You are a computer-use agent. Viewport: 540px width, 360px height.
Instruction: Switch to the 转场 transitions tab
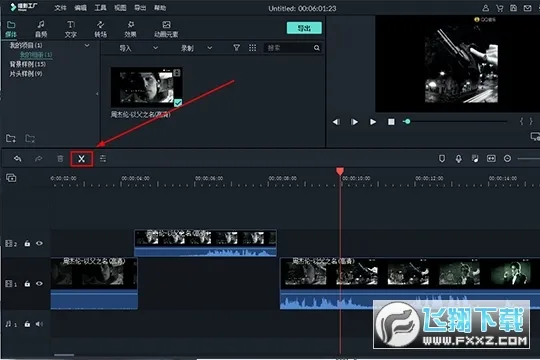(x=101, y=29)
